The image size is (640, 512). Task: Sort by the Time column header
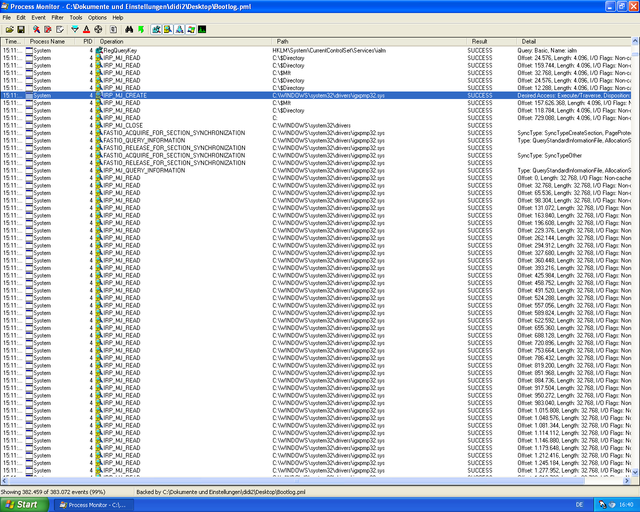coord(13,42)
